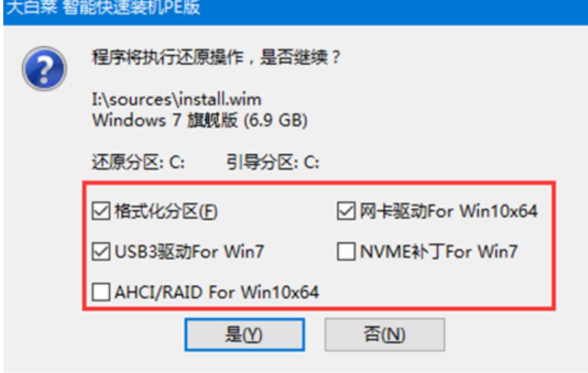
Task: Click the NVME补丁For Win7 label text
Action: point(439,251)
